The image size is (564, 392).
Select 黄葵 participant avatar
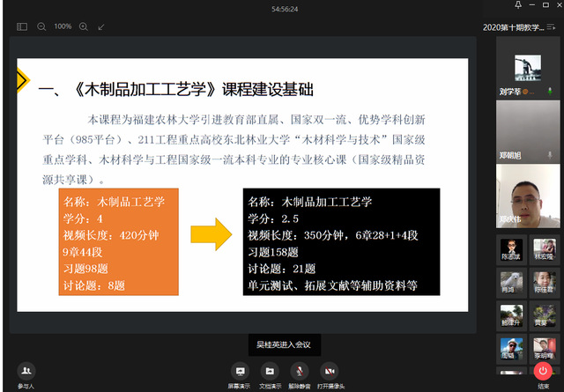(545, 315)
